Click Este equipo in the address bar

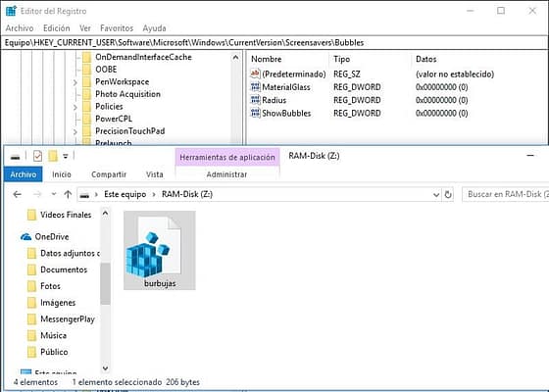(x=125, y=194)
